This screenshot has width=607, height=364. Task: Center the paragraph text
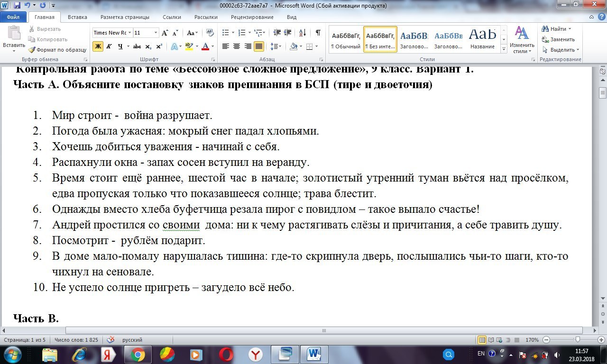point(237,46)
